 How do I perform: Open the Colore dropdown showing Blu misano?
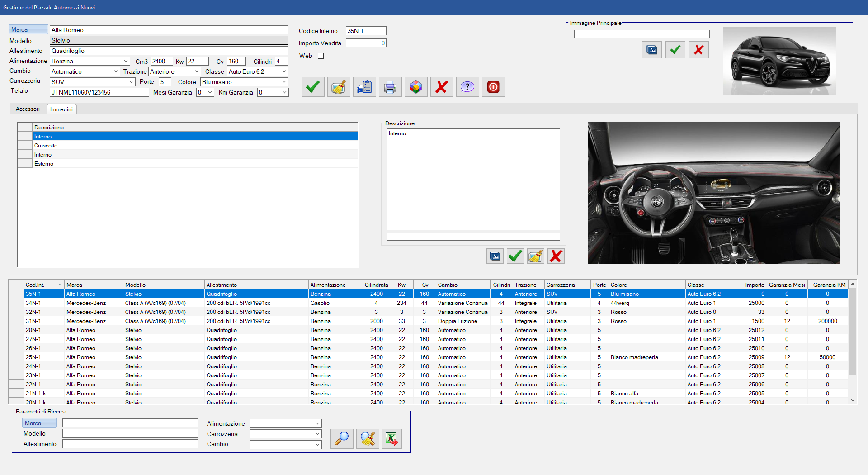coord(284,82)
